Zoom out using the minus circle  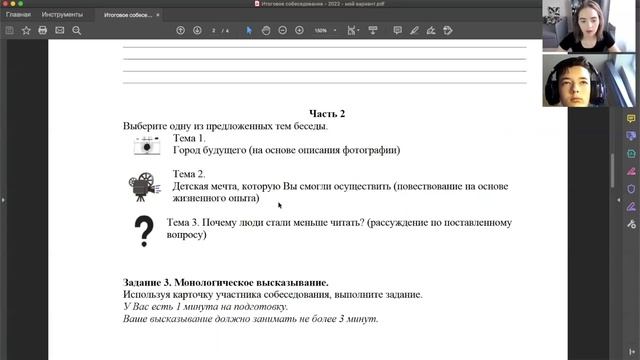coord(282,31)
